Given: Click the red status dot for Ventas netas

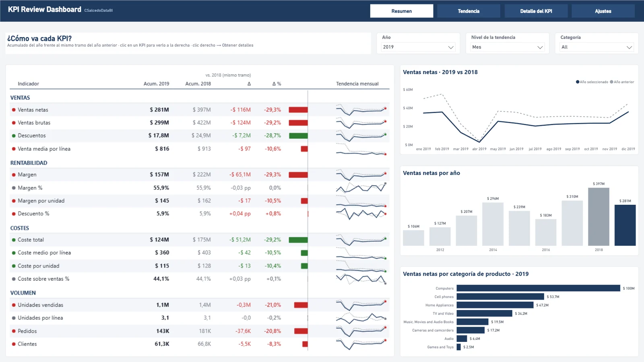Looking at the screenshot, I should click(x=14, y=110).
